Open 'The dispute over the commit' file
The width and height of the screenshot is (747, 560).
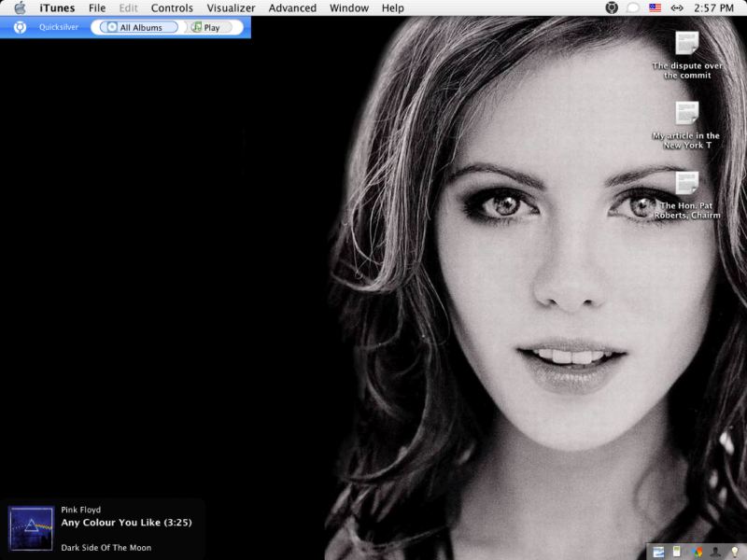pos(687,44)
